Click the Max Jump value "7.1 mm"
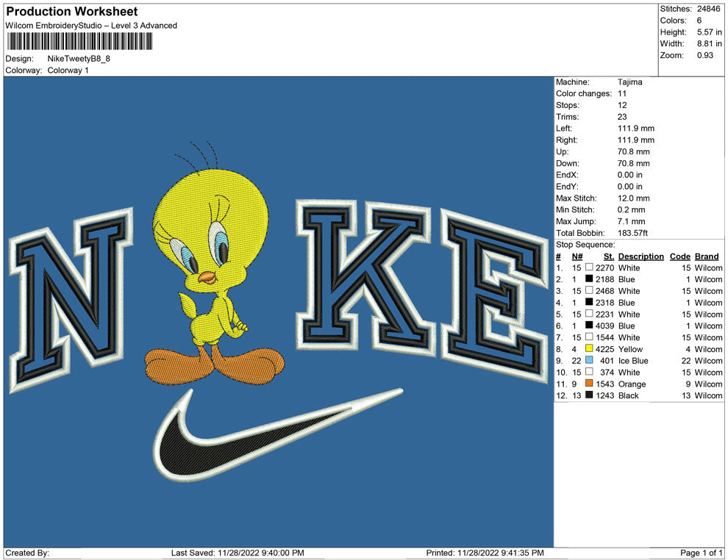 tap(631, 221)
